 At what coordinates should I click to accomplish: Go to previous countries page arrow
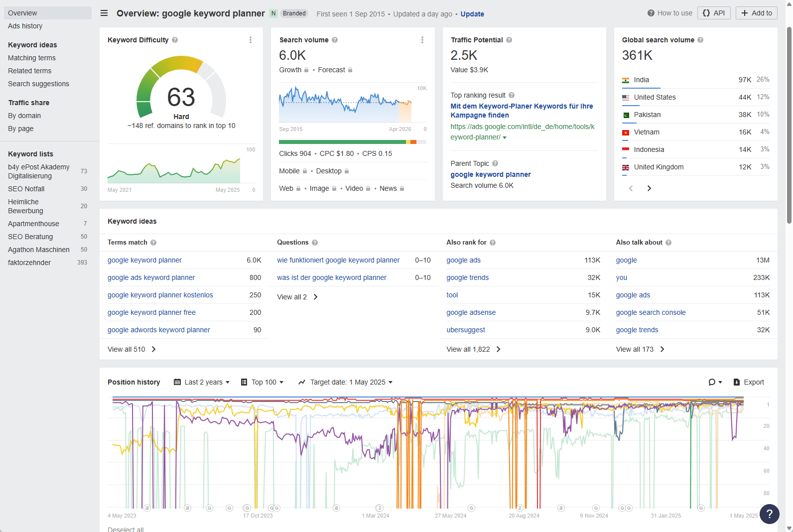[631, 188]
